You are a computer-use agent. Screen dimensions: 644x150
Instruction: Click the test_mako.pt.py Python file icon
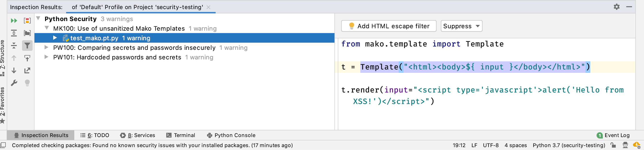[x=66, y=38]
